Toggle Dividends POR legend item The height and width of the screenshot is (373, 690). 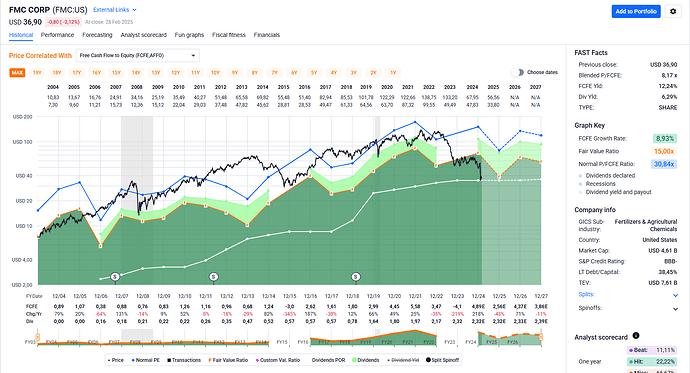[x=328, y=360]
